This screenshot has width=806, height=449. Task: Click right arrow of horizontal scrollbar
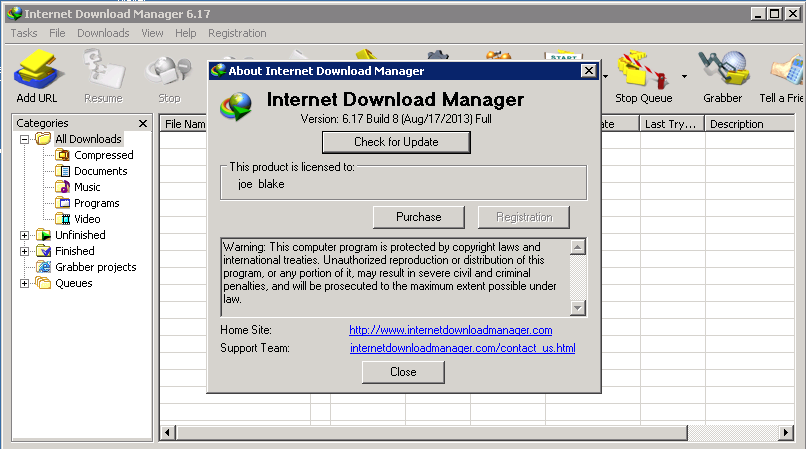click(x=785, y=433)
